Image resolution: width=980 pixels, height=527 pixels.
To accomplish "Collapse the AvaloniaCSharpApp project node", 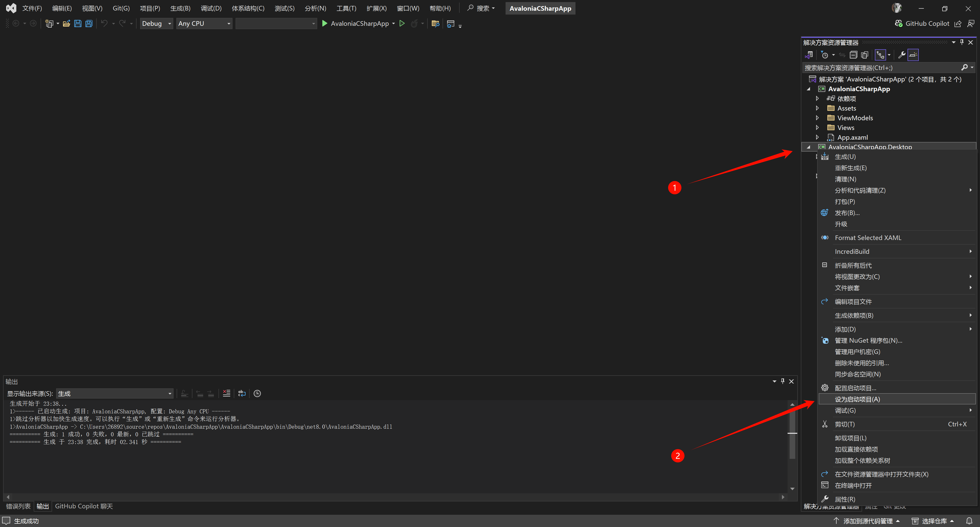I will coord(808,89).
